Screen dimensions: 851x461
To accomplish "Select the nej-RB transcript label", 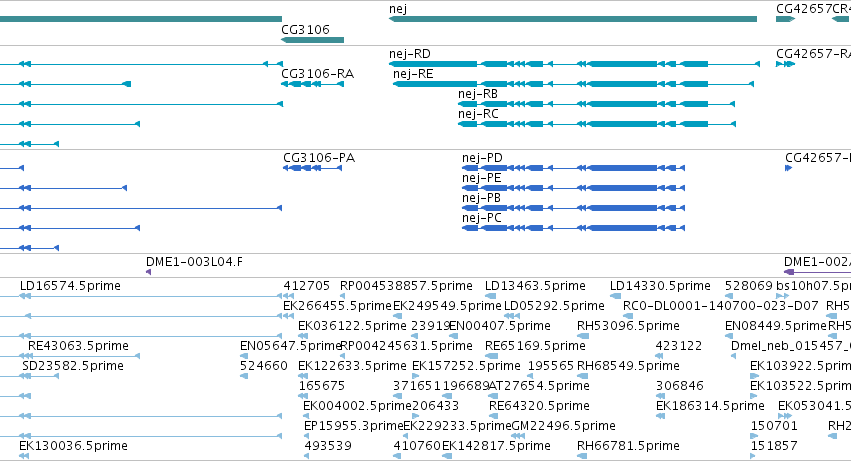I will [x=478, y=94].
